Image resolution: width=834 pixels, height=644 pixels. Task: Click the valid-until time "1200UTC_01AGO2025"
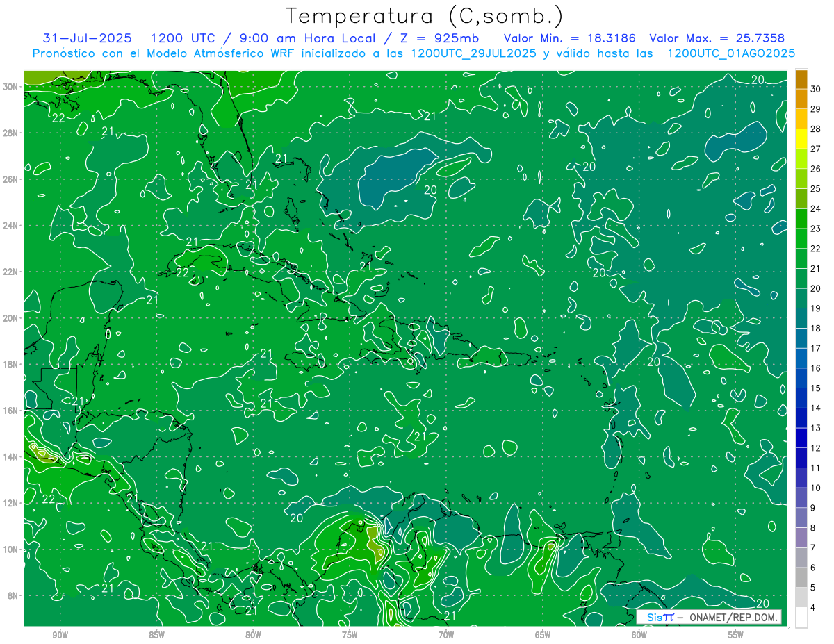[x=731, y=53]
